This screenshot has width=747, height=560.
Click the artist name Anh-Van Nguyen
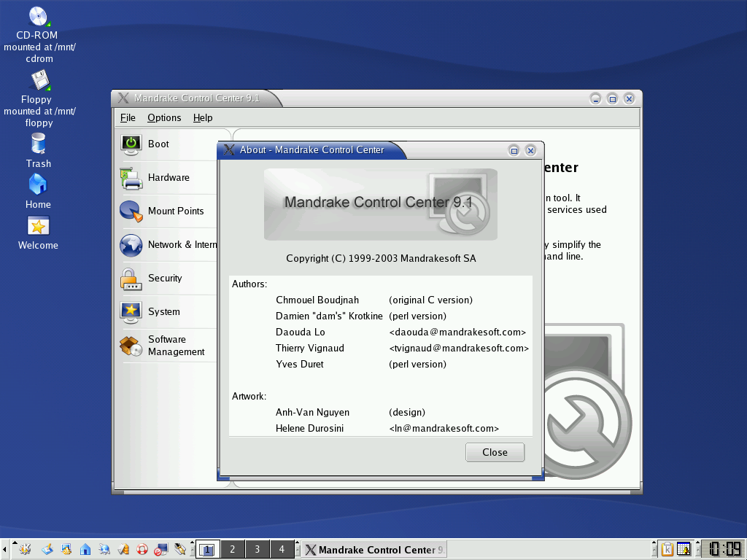[312, 413]
